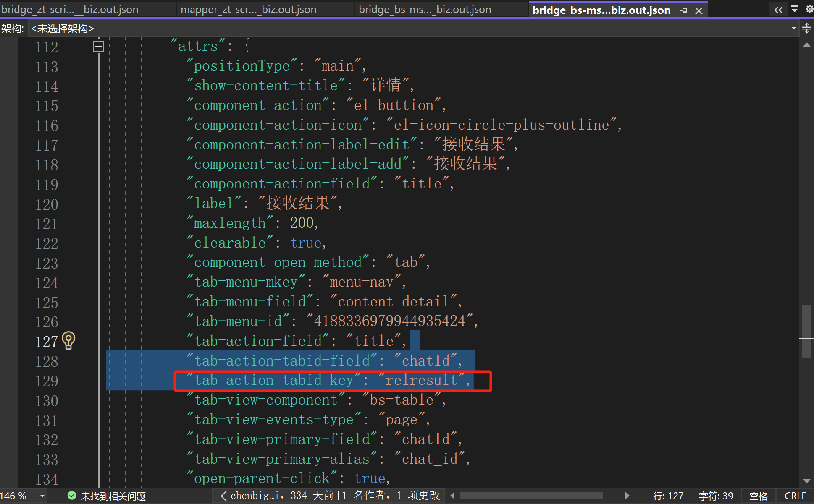
Task: Click the split editor icon
Action: pos(806,28)
